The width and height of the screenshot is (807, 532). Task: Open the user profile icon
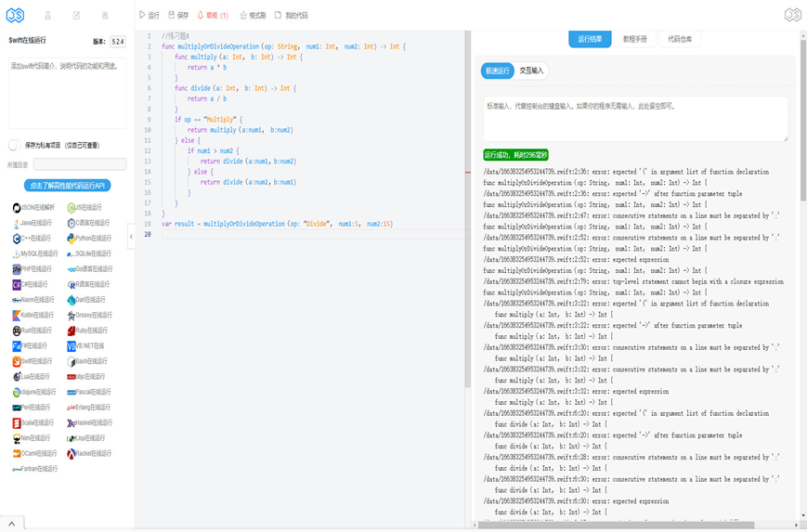pyautogui.click(x=48, y=16)
